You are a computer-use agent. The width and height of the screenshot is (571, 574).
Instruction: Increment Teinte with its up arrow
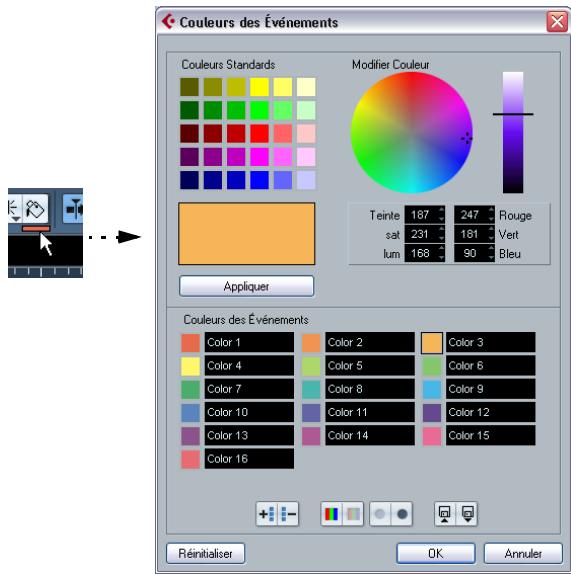(x=441, y=210)
